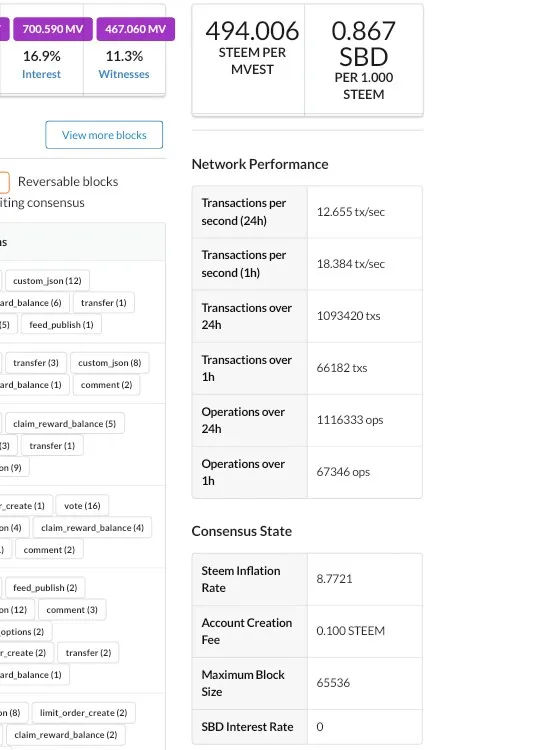This screenshot has height=750, width=540.
Task: Click the feed_publish (2) tag
Action: [45, 588]
